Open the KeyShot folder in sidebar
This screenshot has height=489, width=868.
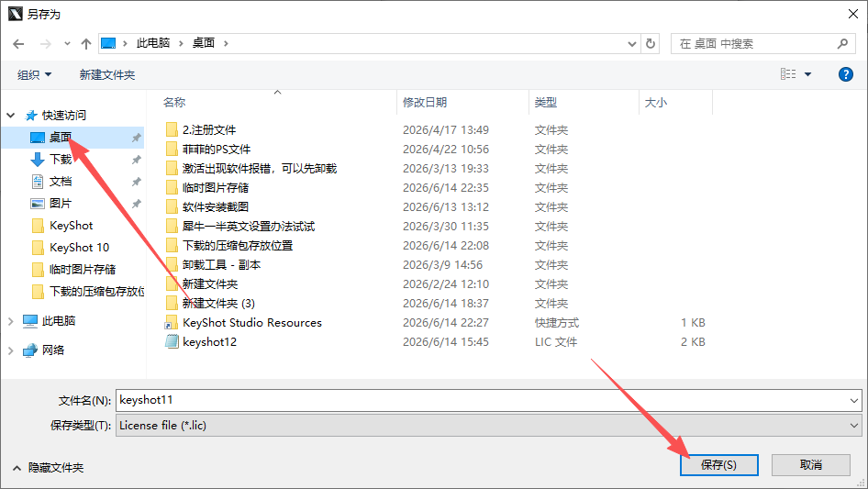pyautogui.click(x=71, y=226)
